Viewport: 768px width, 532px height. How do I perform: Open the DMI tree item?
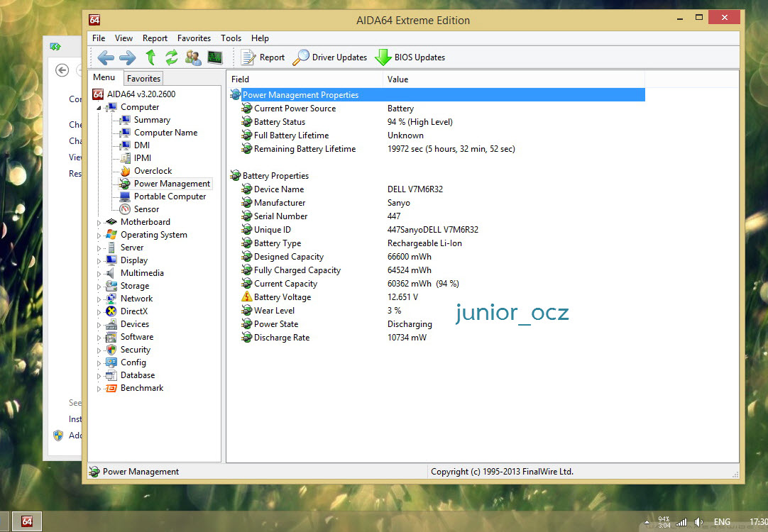141,145
